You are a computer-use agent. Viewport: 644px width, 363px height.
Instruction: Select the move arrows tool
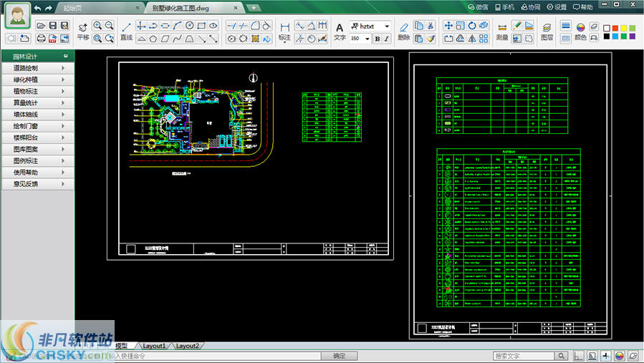click(x=448, y=26)
